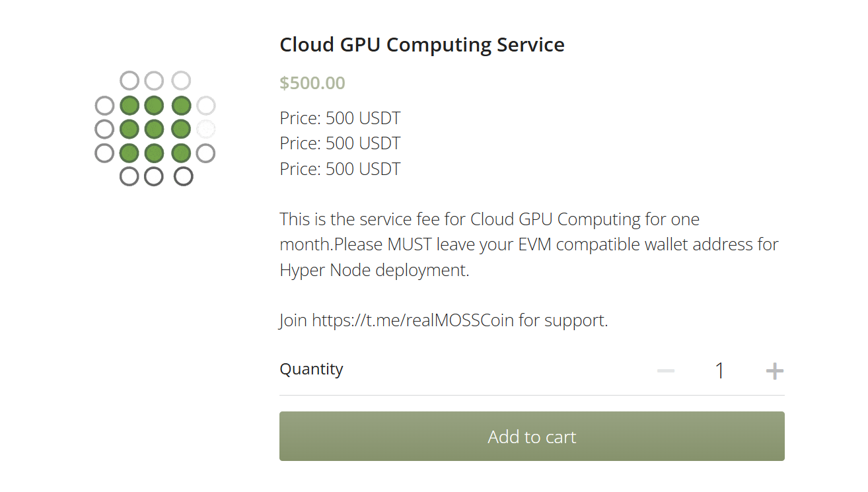Click the word Join before Telegram link
The height and width of the screenshot is (492, 868).
point(293,320)
